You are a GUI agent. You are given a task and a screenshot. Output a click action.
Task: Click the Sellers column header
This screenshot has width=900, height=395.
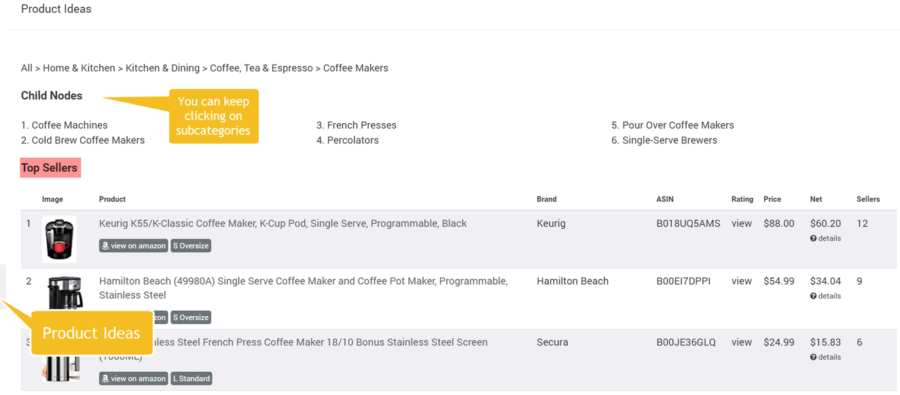tap(868, 199)
